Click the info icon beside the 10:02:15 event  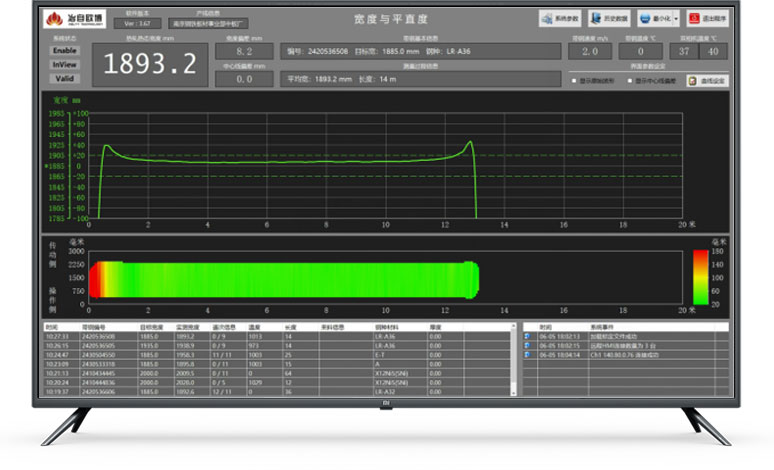coord(528,345)
